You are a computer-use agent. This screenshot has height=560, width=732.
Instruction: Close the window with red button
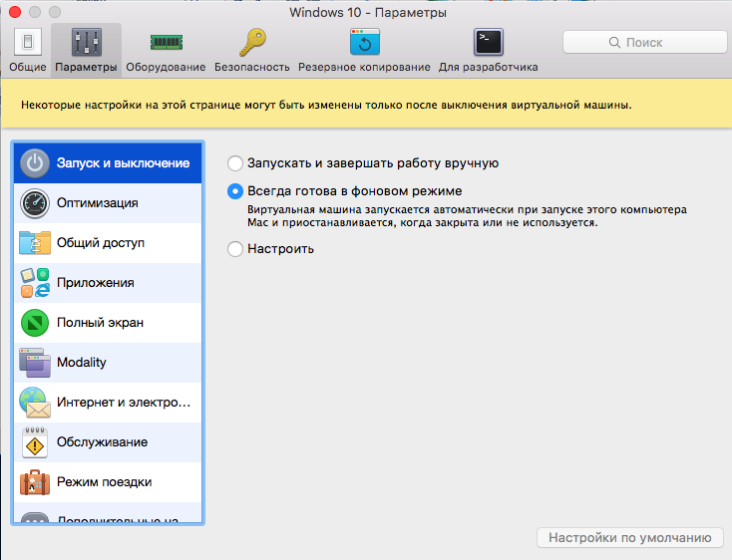(x=15, y=12)
